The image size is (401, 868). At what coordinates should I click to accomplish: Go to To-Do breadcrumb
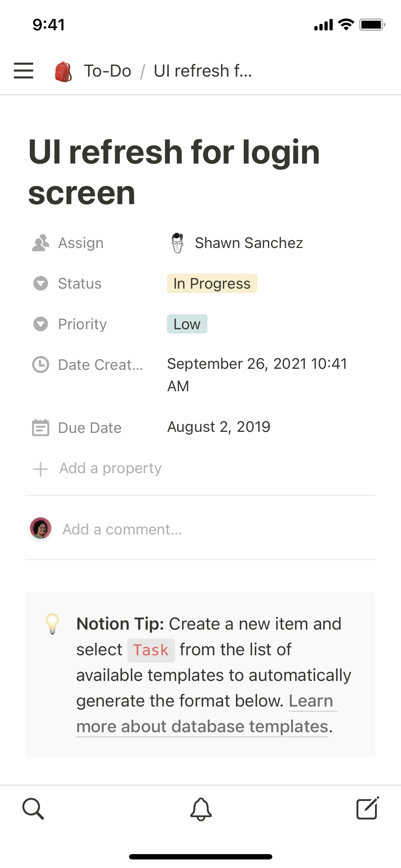pos(107,71)
